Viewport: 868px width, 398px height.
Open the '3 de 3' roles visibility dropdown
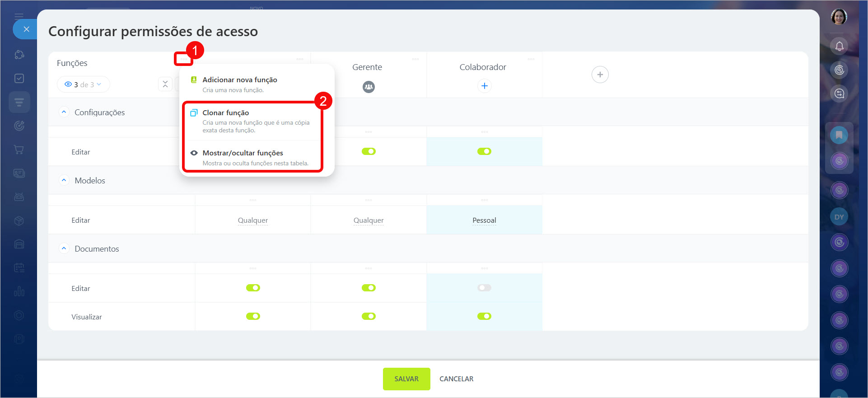[x=84, y=84]
